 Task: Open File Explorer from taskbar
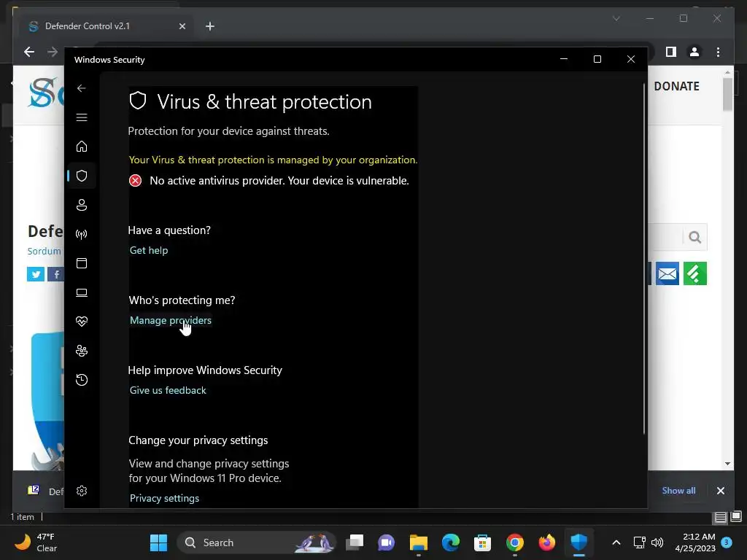[x=418, y=542]
